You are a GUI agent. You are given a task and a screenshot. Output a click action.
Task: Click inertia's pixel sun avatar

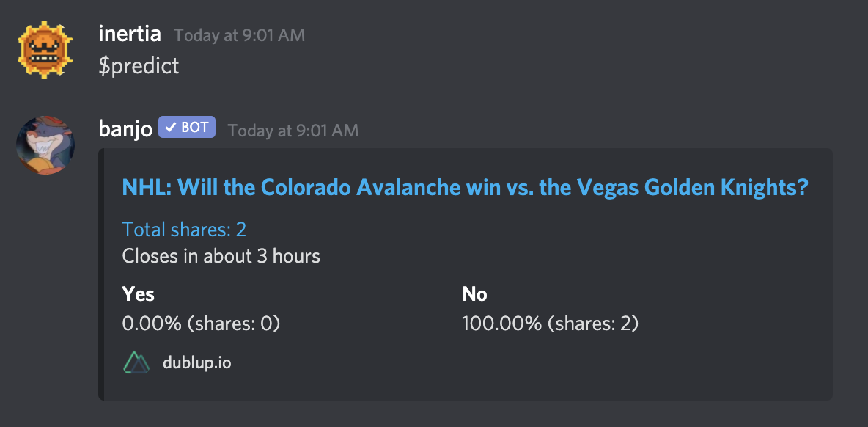(x=45, y=48)
